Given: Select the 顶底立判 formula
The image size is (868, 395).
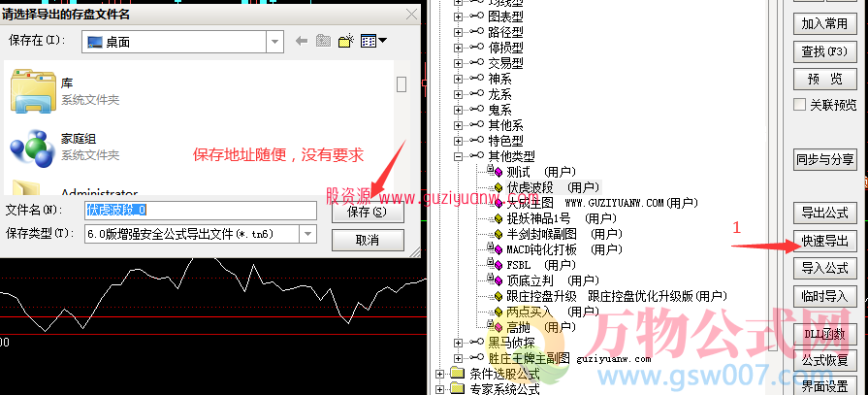Looking at the screenshot, I should [x=553, y=280].
